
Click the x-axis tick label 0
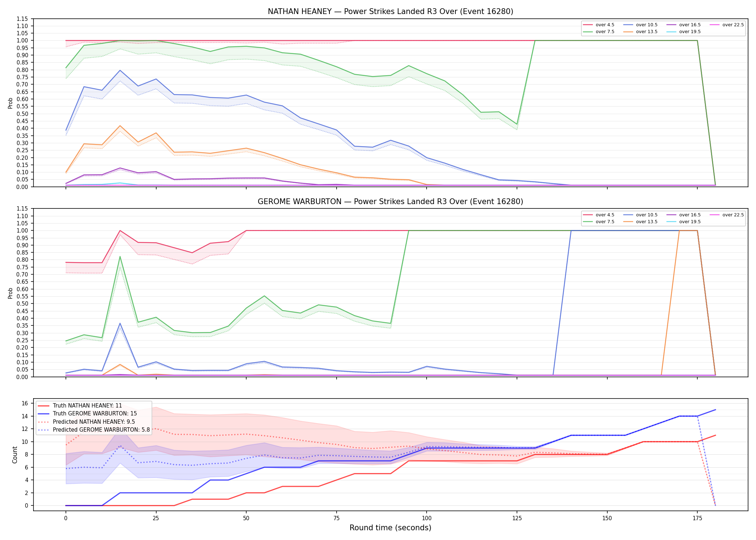click(x=66, y=518)
